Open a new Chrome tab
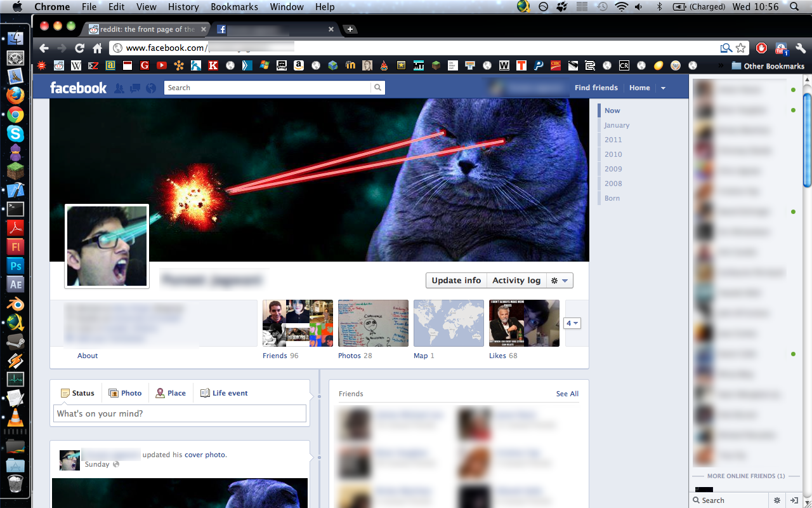The height and width of the screenshot is (508, 812). click(350, 29)
